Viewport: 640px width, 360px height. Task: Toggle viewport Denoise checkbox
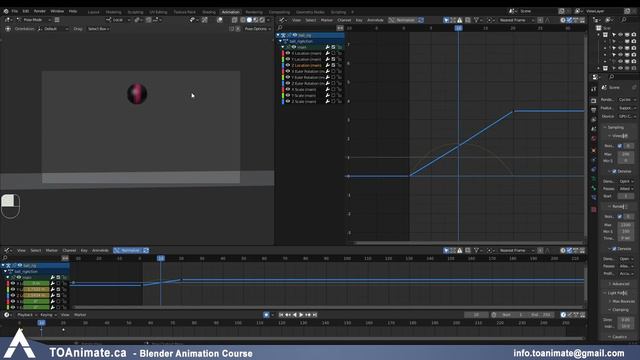[614, 171]
